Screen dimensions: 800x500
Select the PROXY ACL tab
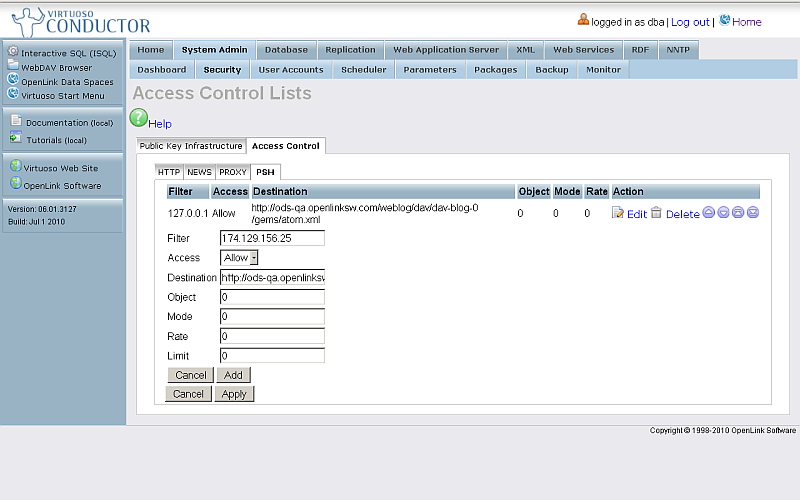click(233, 172)
